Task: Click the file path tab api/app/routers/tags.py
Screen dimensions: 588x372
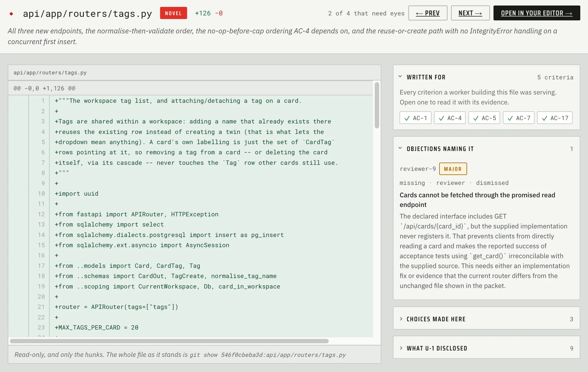Action: pyautogui.click(x=50, y=73)
